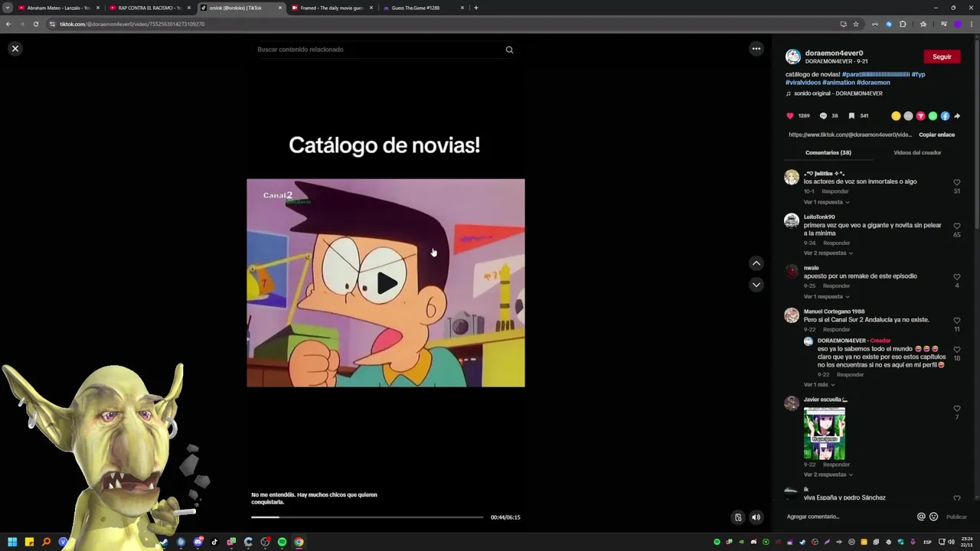Reply to LeitoTonk90's comment via Responder
The height and width of the screenshot is (551, 980).
click(837, 243)
